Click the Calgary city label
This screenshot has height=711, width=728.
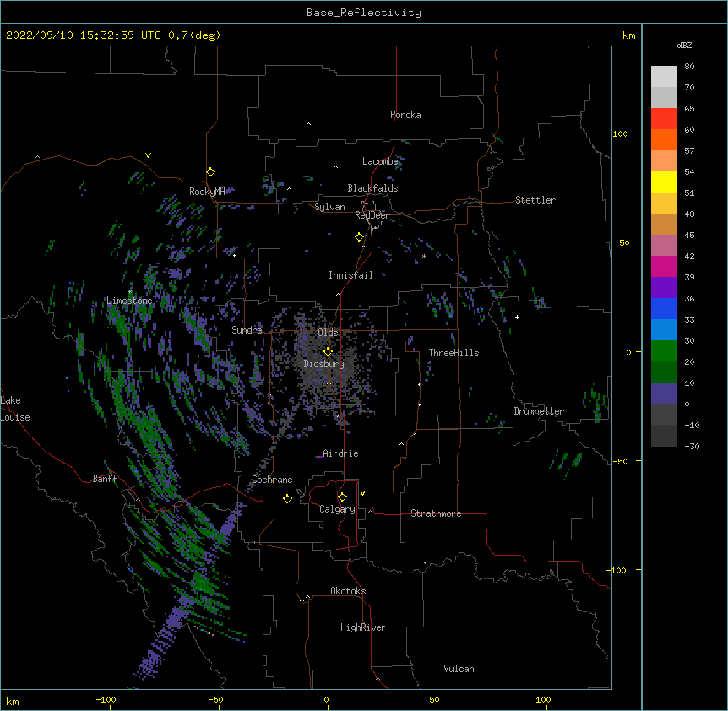(337, 509)
